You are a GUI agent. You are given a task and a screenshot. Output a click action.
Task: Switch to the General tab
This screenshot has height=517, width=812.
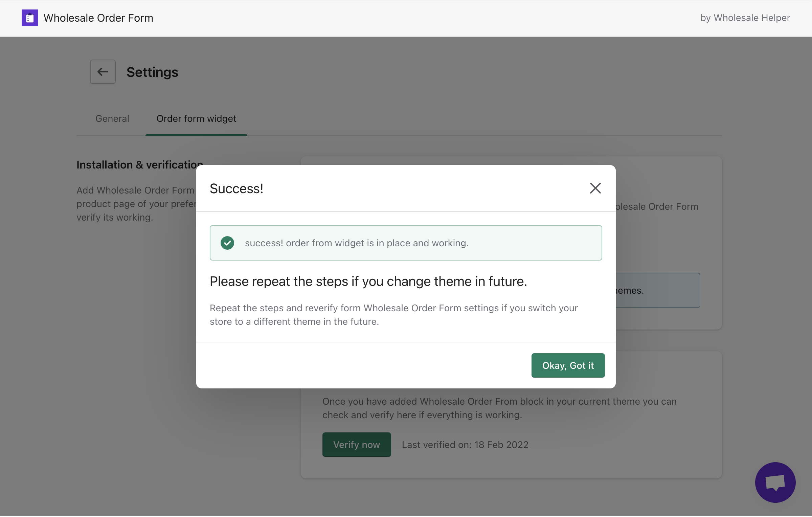pyautogui.click(x=112, y=118)
